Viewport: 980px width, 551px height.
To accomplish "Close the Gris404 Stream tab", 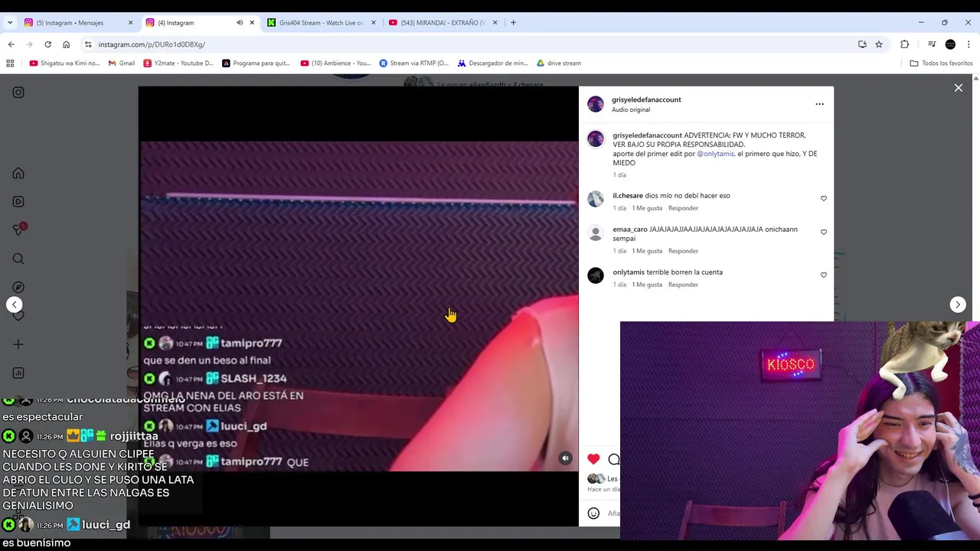I will [374, 23].
